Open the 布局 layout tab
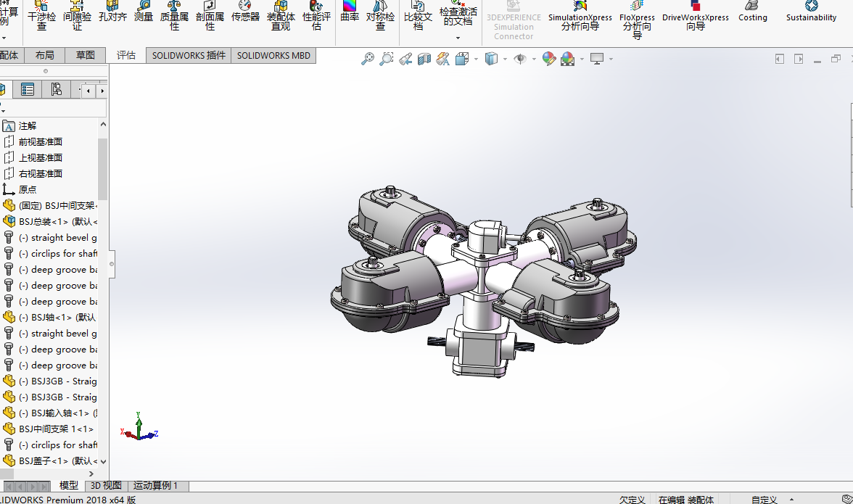The image size is (853, 504). [45, 55]
